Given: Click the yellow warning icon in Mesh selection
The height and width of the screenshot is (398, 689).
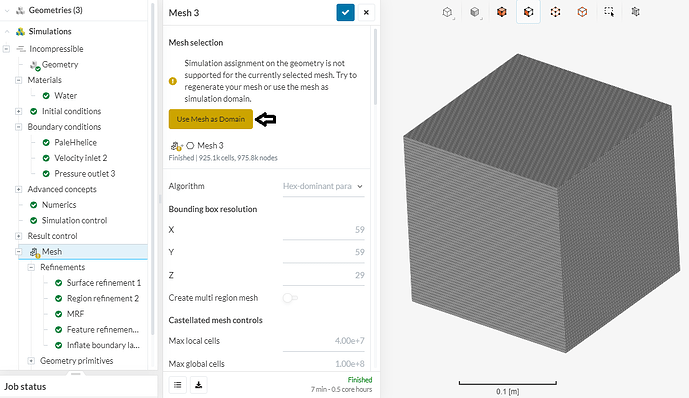Looking at the screenshot, I should tap(173, 81).
